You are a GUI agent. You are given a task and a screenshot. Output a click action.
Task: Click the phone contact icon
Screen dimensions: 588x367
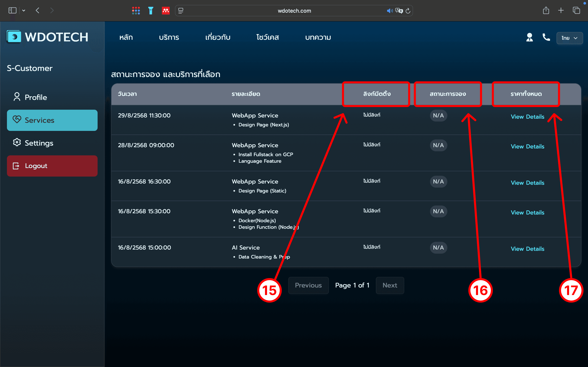[x=546, y=37]
